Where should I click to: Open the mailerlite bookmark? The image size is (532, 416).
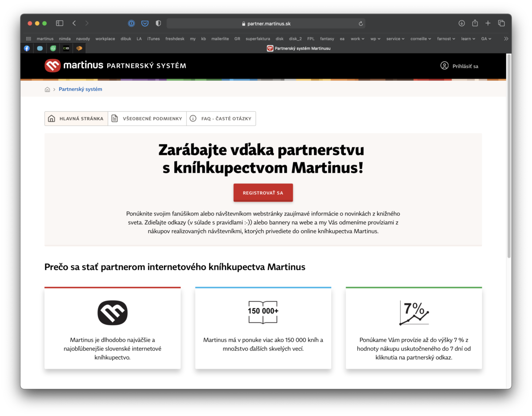tap(220, 39)
